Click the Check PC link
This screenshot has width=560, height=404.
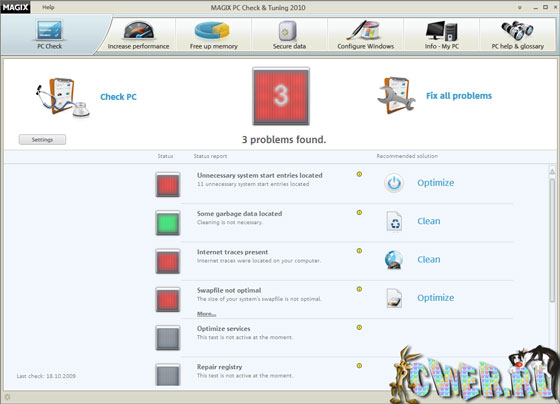coord(118,97)
